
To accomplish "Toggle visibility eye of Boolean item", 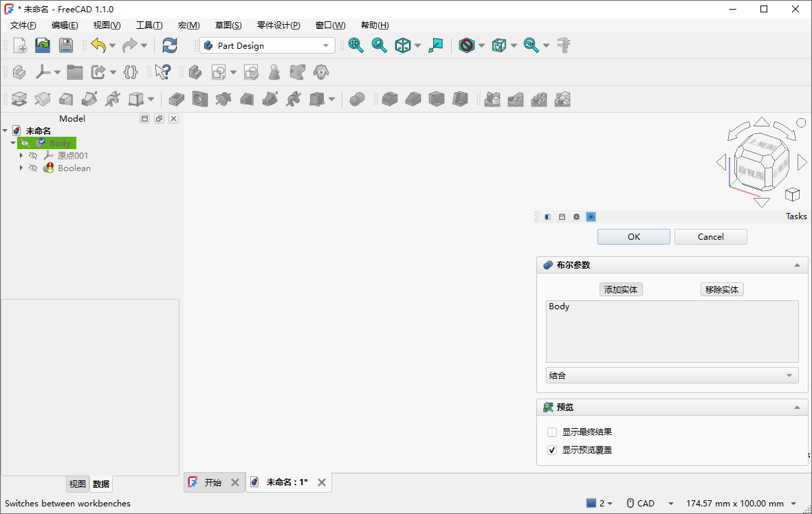I will 33,168.
